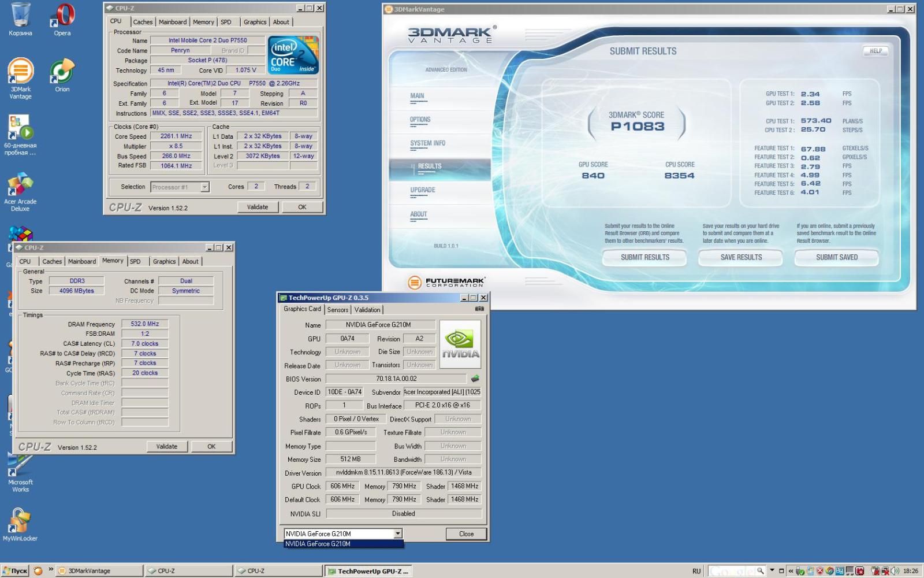
Task: Click the RU language indicator
Action: [x=696, y=571]
